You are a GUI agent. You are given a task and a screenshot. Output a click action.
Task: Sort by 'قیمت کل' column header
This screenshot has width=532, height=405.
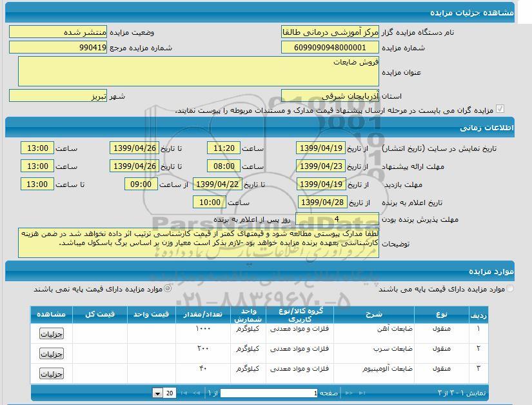click(x=100, y=315)
